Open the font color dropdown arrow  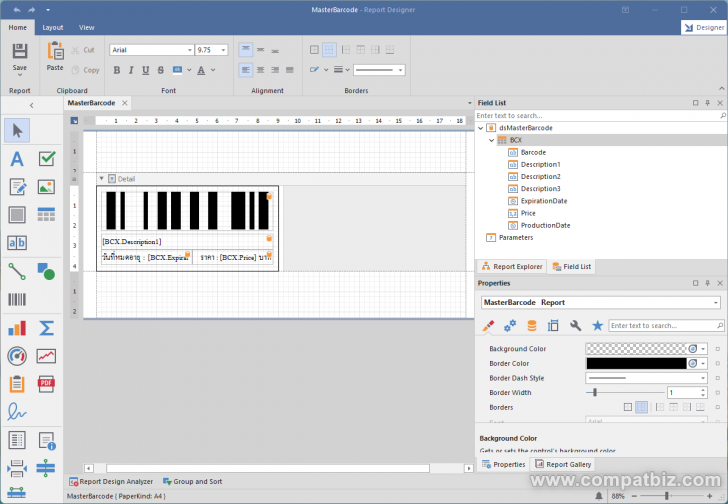click(213, 70)
